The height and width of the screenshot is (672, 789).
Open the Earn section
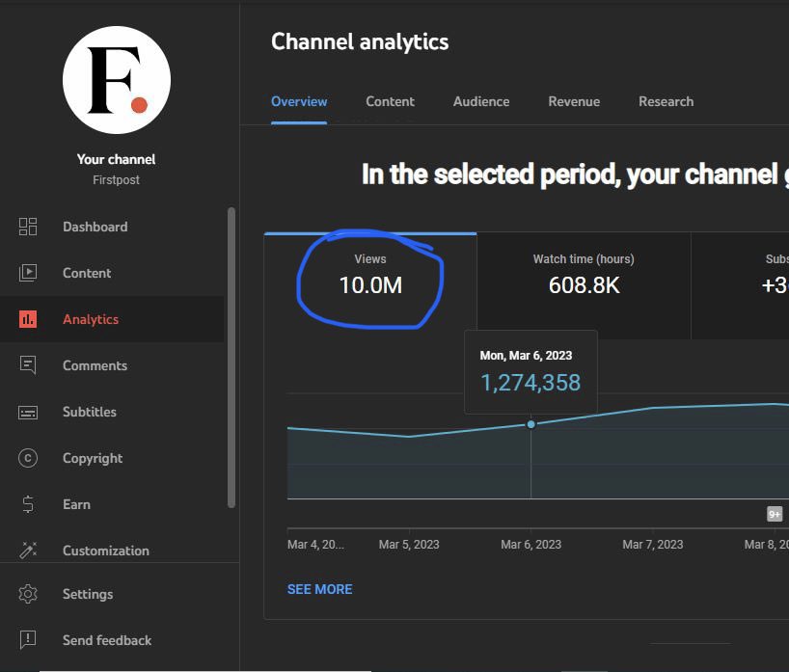coord(112,504)
